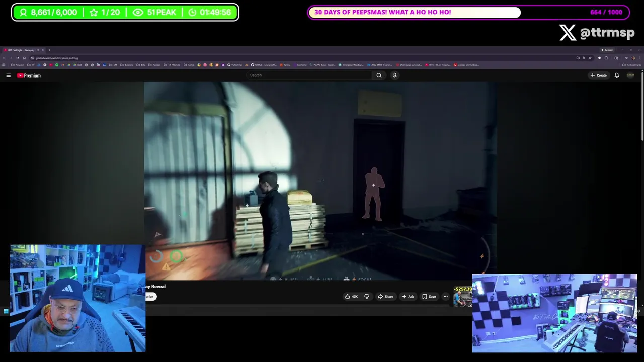Image resolution: width=644 pixels, height=362 pixels.
Task: Click the browser address bar URL
Action: pyautogui.click(x=57, y=58)
